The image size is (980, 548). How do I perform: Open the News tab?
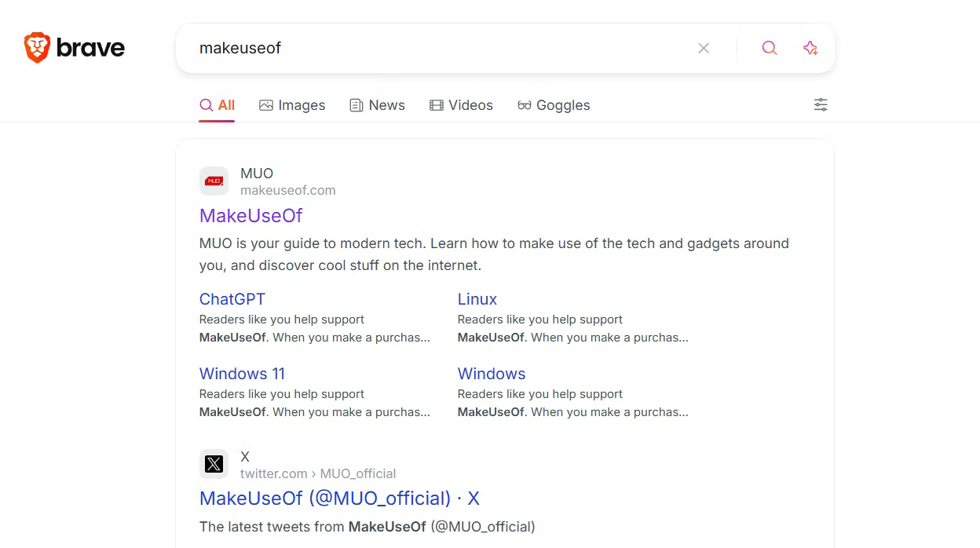click(377, 104)
